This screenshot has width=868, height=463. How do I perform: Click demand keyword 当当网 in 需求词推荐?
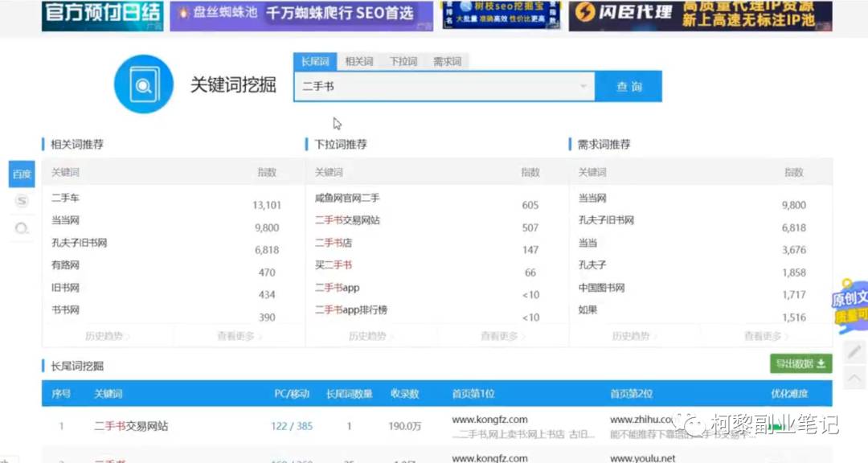(592, 198)
